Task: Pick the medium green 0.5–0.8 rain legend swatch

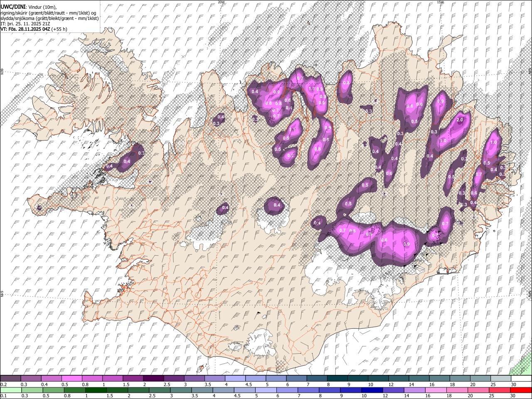Action: 53,390
